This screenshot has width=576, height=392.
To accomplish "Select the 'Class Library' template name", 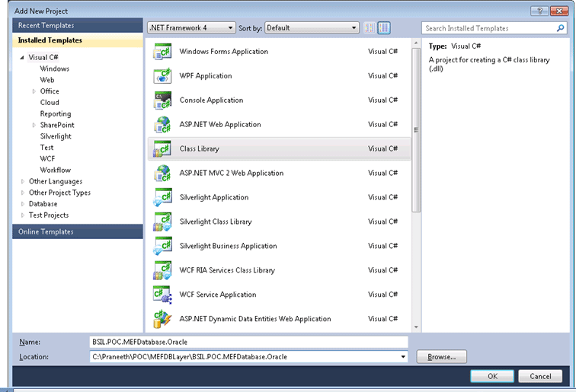I will click(x=200, y=148).
